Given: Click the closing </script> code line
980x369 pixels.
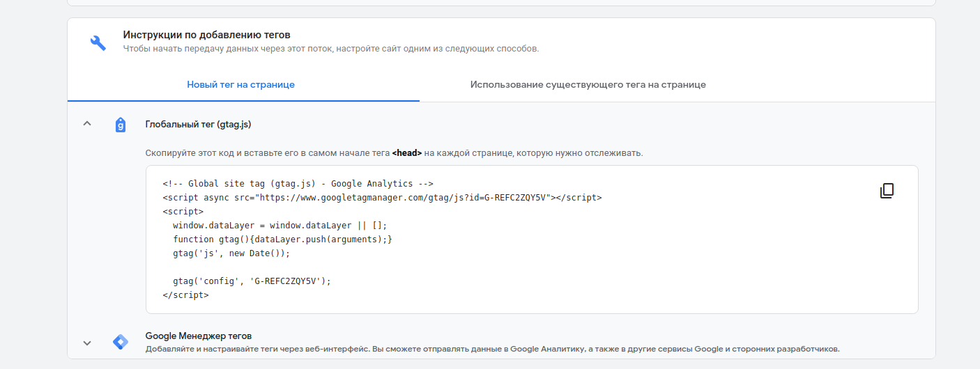Looking at the screenshot, I should point(185,295).
